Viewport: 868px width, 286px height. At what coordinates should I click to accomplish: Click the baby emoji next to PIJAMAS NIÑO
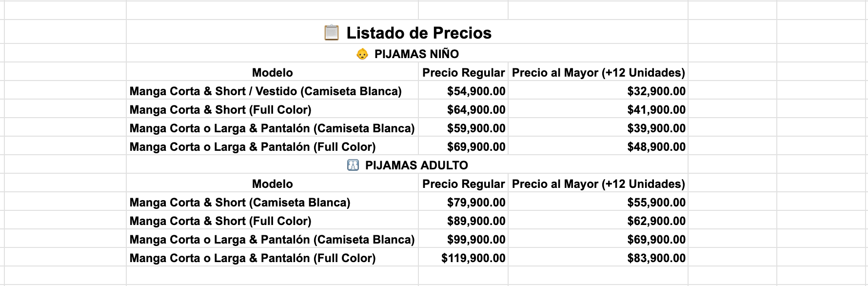pos(362,54)
